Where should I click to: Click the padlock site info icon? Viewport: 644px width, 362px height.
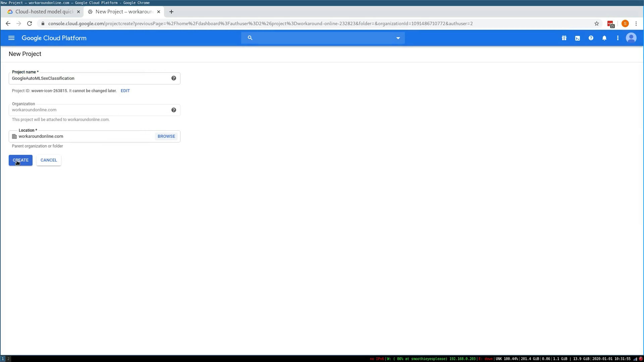[x=43, y=23]
